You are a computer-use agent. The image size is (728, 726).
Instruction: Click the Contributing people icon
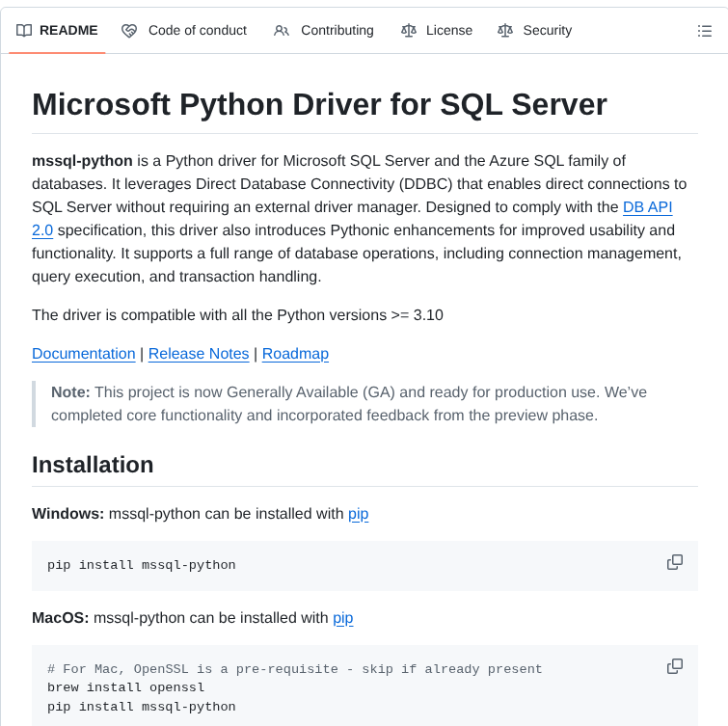[x=282, y=31]
